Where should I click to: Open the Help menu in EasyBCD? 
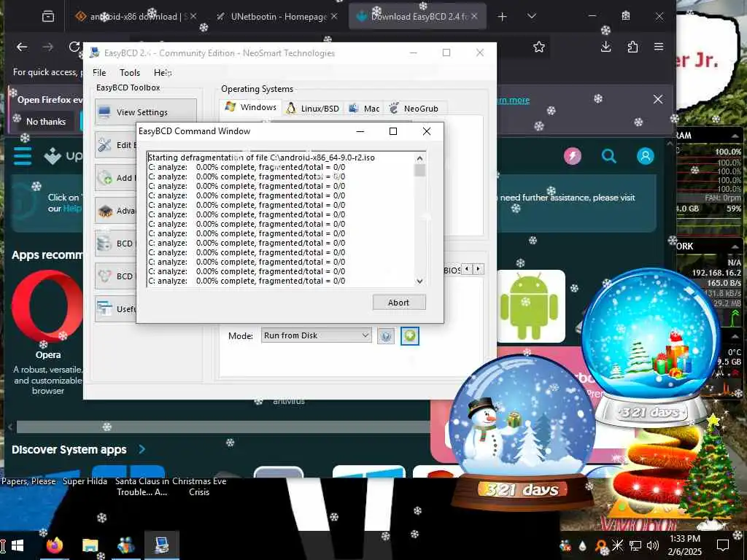(x=163, y=72)
